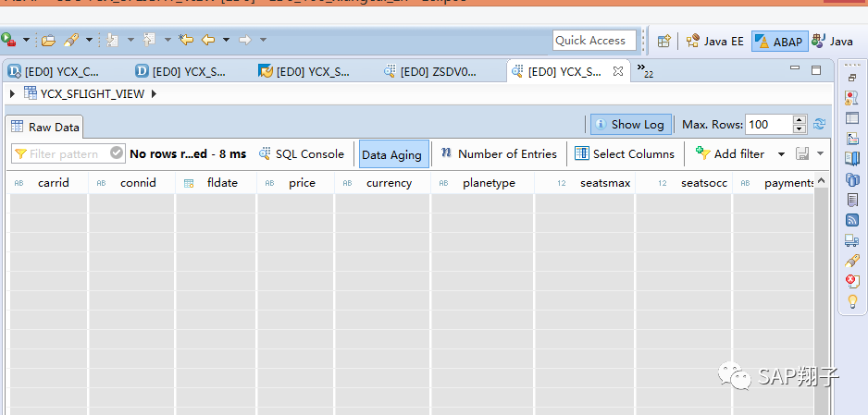This screenshot has height=415, width=868.
Task: Click the Add filter button
Action: (x=729, y=153)
